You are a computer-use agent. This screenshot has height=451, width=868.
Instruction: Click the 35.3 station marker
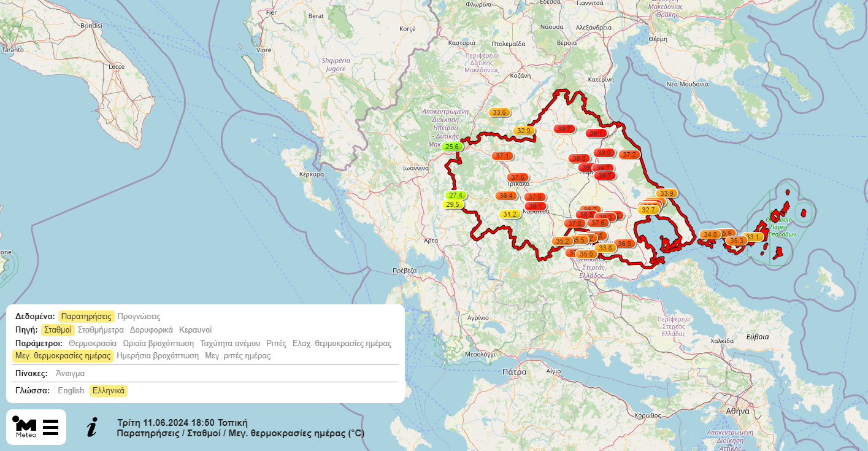pos(736,241)
